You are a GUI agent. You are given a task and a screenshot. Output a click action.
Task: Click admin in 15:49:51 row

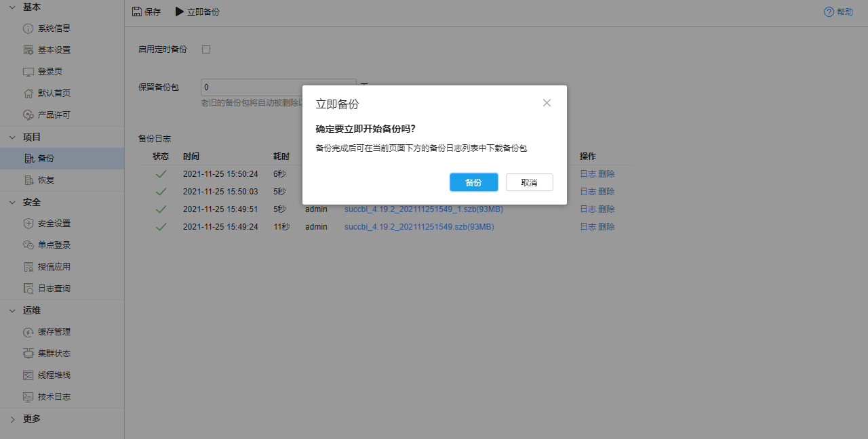coord(316,209)
